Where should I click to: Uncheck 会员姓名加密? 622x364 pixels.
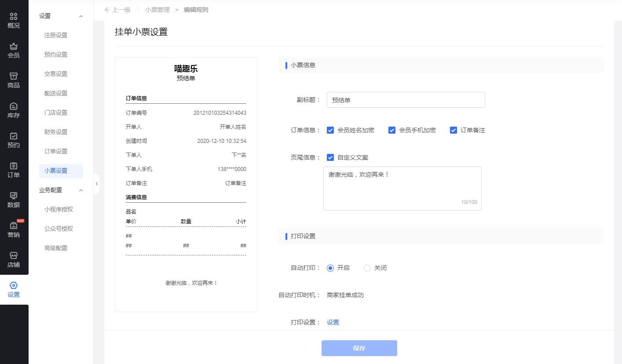(x=330, y=130)
